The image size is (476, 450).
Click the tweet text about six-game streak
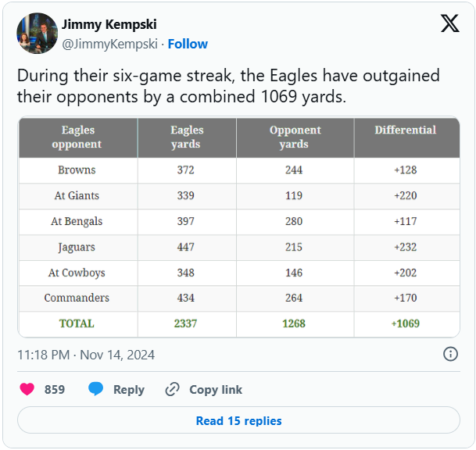pos(228,87)
